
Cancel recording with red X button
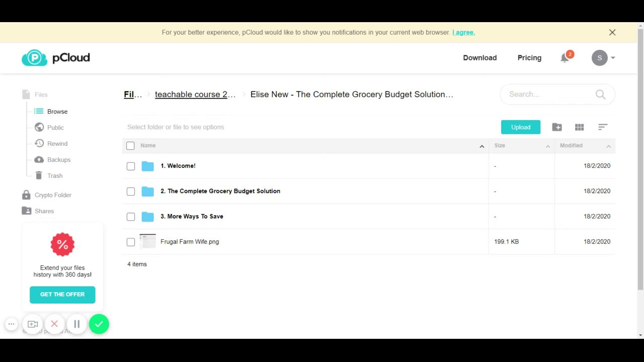[x=54, y=324]
